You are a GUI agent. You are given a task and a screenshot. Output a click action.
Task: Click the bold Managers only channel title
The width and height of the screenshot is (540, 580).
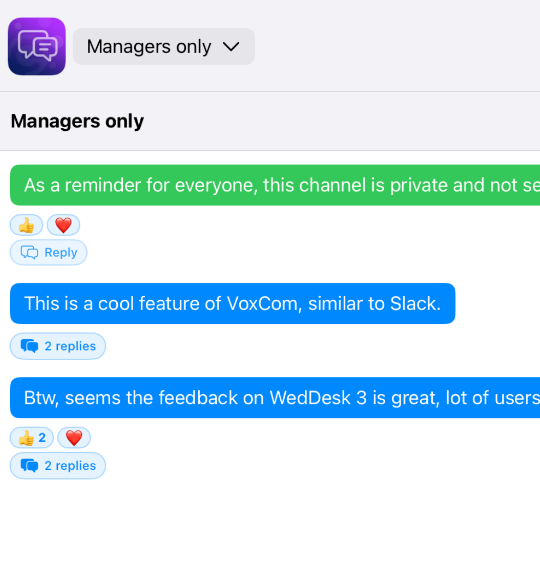coord(77,121)
